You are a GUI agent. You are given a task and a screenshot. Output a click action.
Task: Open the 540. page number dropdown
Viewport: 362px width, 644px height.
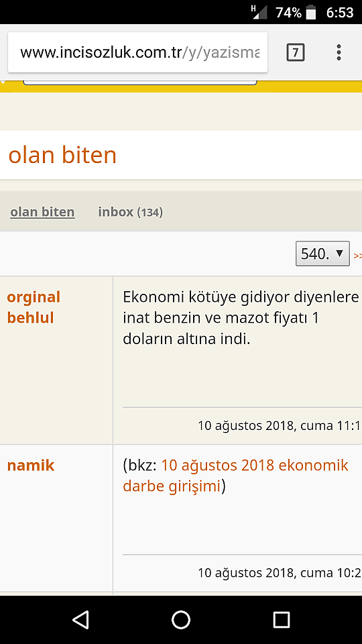pyautogui.click(x=322, y=254)
